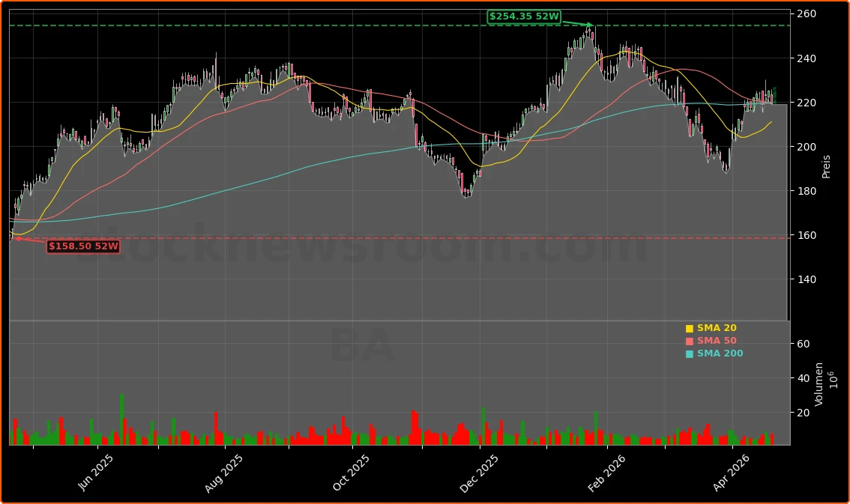
Task: Click the 260 price axis tick label
Action: pyautogui.click(x=807, y=14)
